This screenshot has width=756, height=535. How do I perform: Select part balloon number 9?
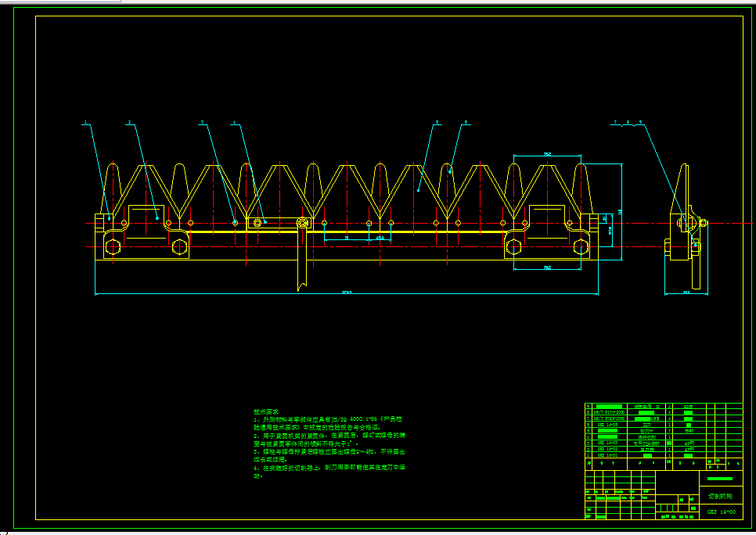(640, 123)
